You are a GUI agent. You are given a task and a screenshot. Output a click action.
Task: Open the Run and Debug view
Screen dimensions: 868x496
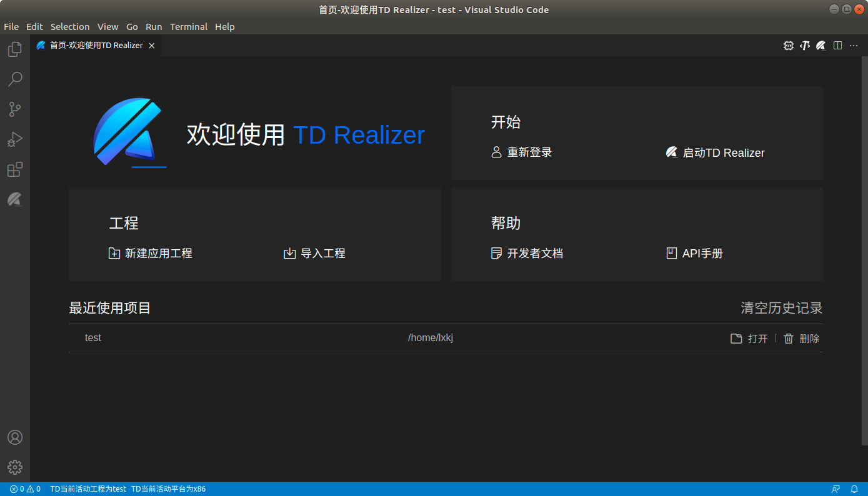click(15, 139)
